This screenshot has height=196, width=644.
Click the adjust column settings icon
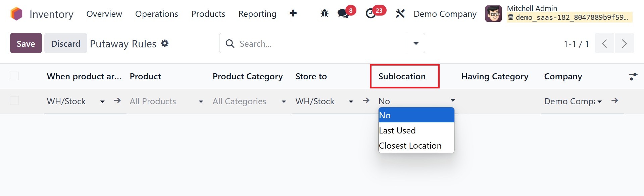[x=633, y=77]
